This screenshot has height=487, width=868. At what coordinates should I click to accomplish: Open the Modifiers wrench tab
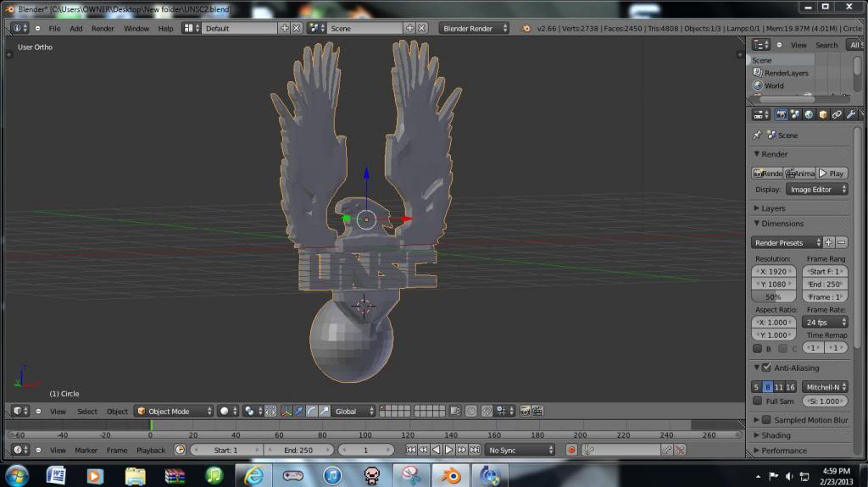click(x=851, y=114)
